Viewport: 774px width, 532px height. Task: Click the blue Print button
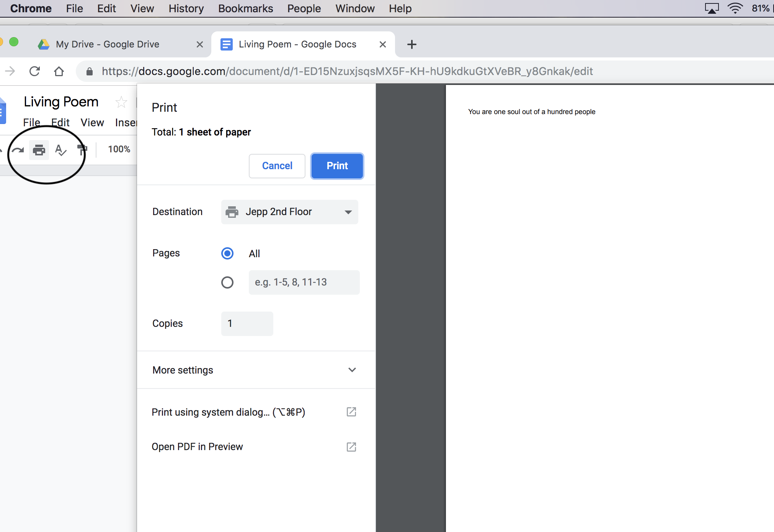(x=336, y=166)
